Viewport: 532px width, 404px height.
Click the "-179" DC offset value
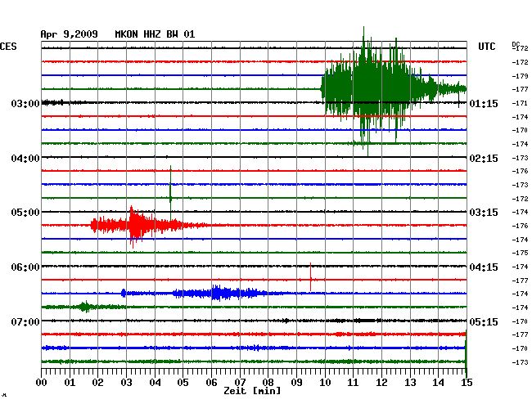520,76
